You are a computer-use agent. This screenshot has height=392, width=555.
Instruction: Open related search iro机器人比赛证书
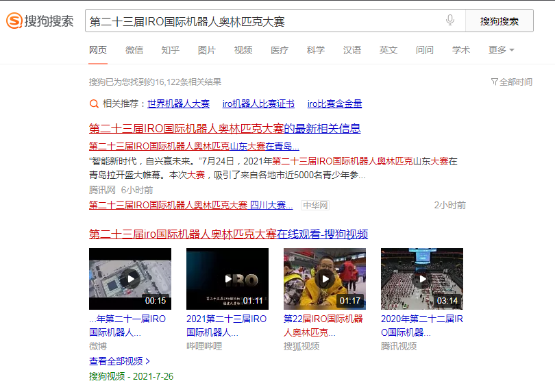tap(258, 103)
